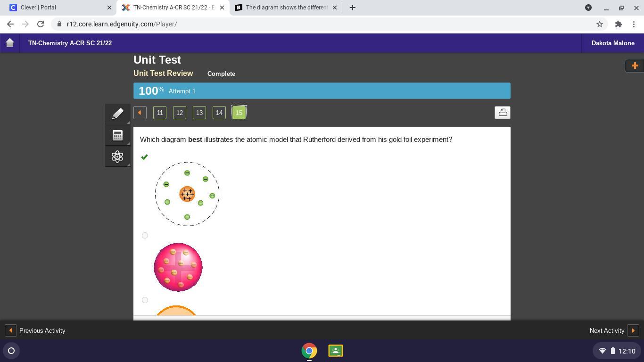Jump to question 13

199,113
